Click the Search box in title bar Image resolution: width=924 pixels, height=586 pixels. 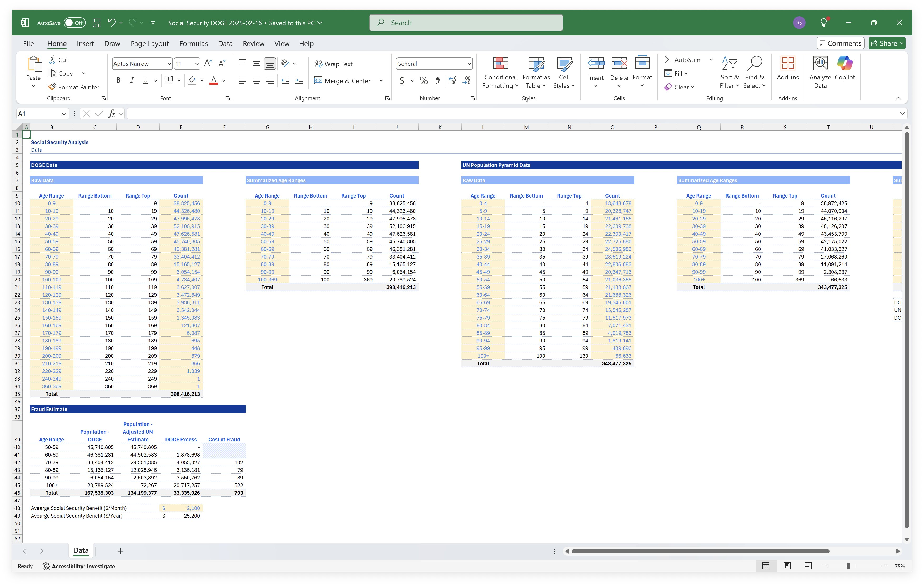coord(466,23)
